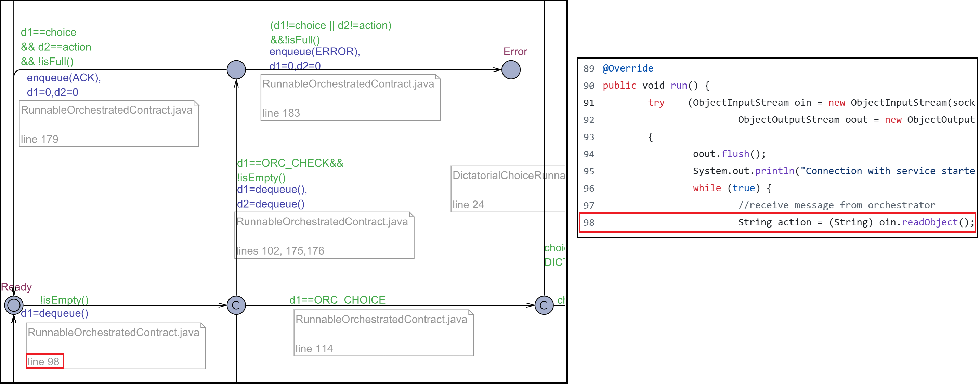The image size is (980, 389).
Task: Click the state node left of enqueue(ERROR)
Action: coord(236,70)
